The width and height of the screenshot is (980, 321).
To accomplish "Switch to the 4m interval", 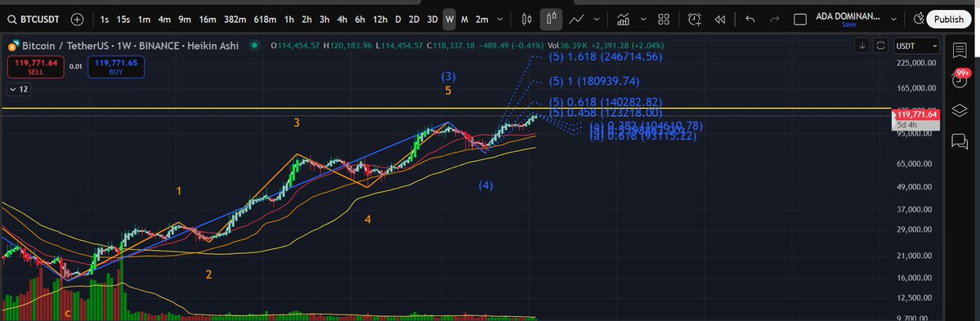I will (164, 20).
